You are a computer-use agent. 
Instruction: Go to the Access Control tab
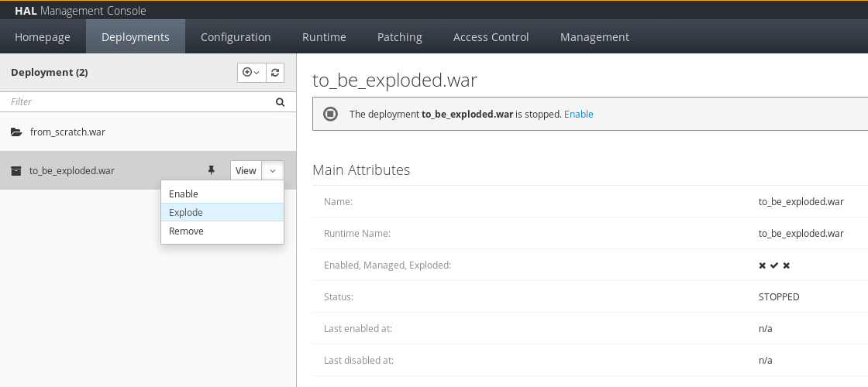pyautogui.click(x=491, y=37)
